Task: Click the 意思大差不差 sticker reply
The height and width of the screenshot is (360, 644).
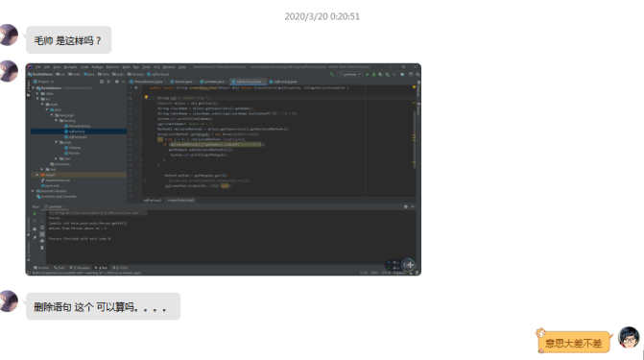Action: click(x=573, y=341)
